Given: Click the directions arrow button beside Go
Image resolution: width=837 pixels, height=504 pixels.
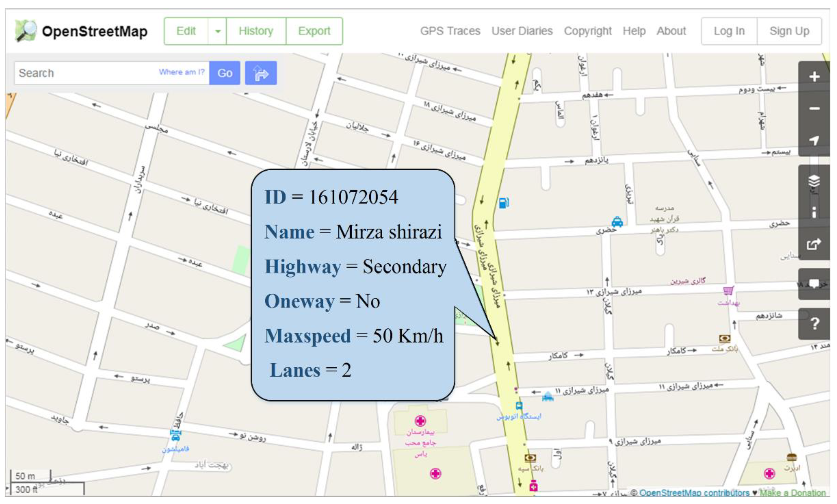Looking at the screenshot, I should tap(260, 73).
